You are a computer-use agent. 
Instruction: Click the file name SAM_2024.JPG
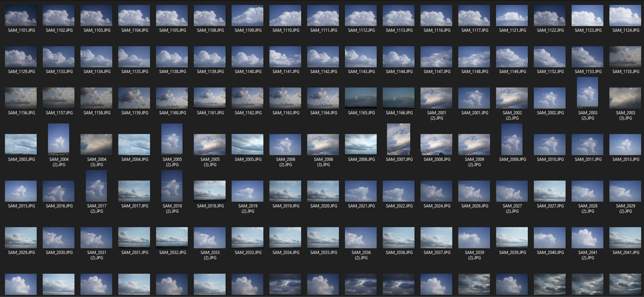coord(437,206)
